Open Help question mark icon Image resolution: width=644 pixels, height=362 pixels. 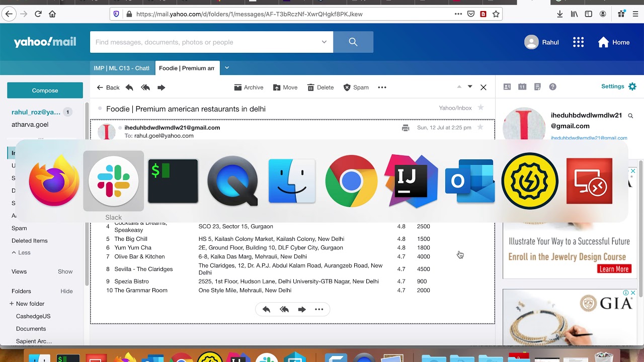coord(552,87)
